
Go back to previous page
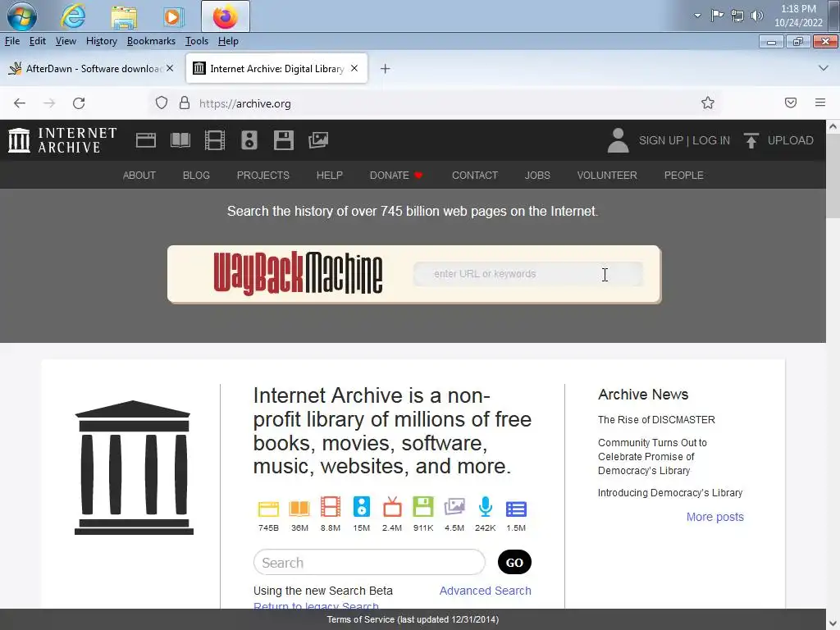pyautogui.click(x=20, y=103)
